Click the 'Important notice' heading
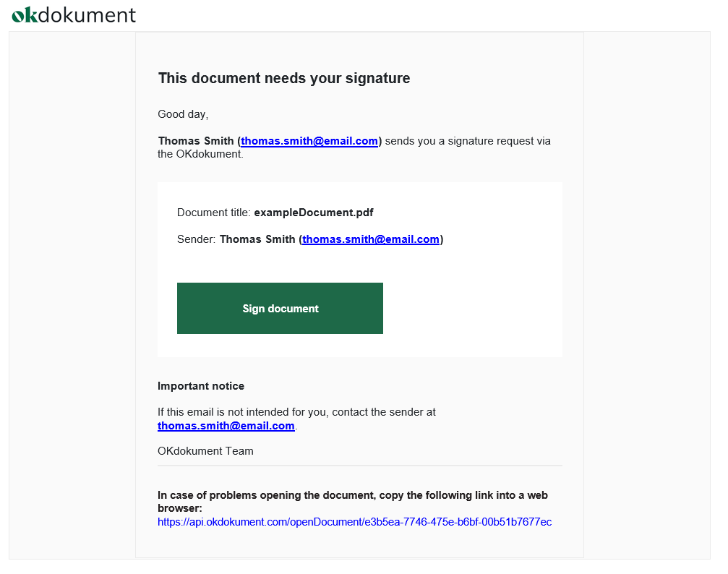Image resolution: width=728 pixels, height=574 pixels. pyautogui.click(x=200, y=386)
